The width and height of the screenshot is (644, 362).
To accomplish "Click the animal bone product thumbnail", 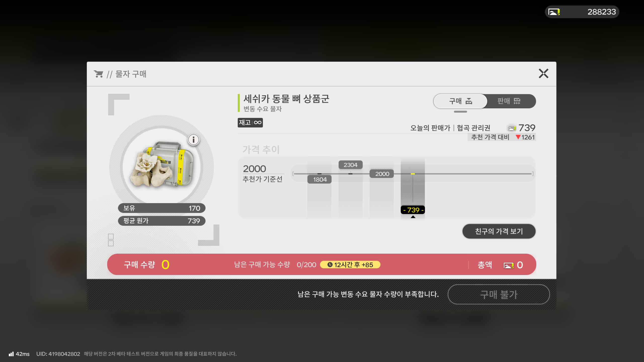I will click(x=162, y=165).
